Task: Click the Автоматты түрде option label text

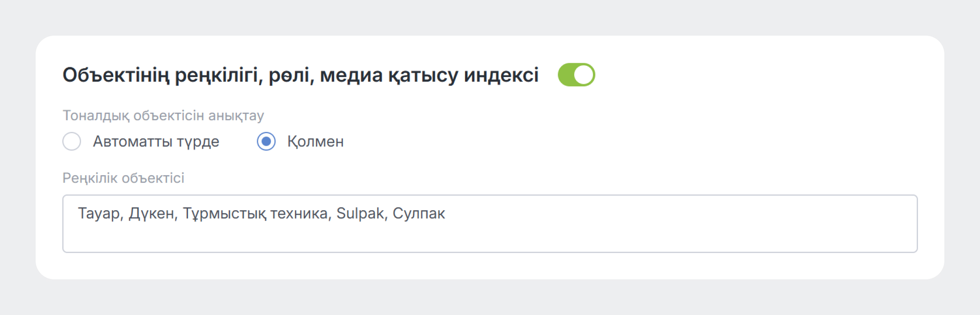Action: [x=156, y=142]
